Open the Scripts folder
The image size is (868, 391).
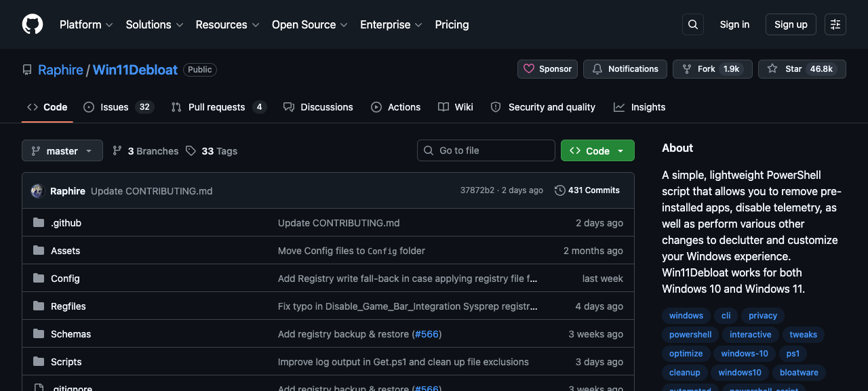[66, 362]
